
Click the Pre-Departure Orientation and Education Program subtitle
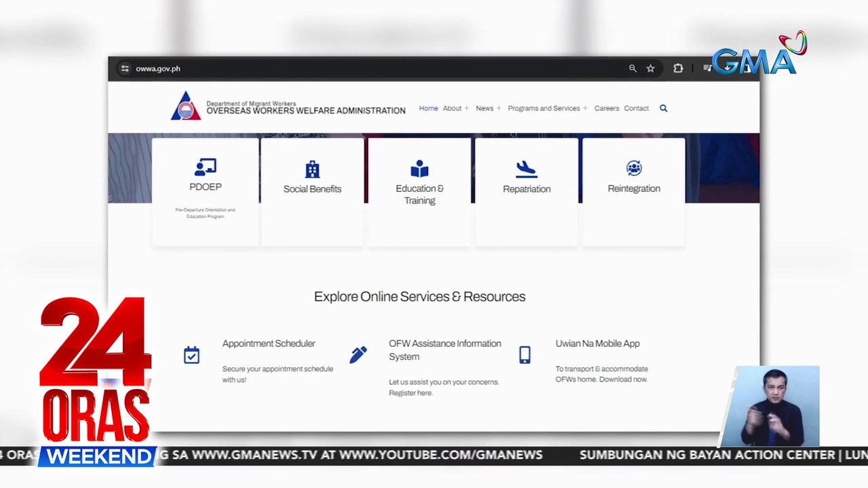pos(205,213)
